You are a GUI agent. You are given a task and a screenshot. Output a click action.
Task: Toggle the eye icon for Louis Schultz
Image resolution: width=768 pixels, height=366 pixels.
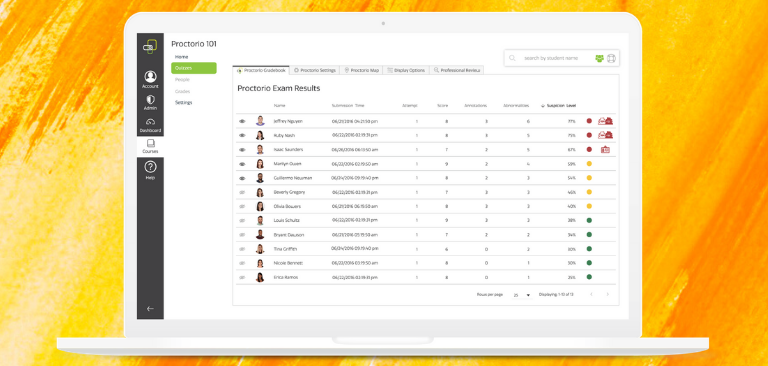tap(242, 220)
